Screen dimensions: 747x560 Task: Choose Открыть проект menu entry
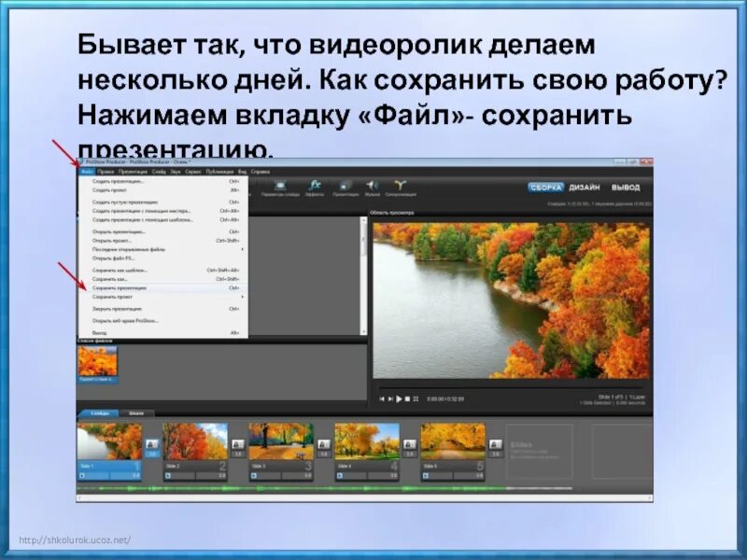coord(163,241)
